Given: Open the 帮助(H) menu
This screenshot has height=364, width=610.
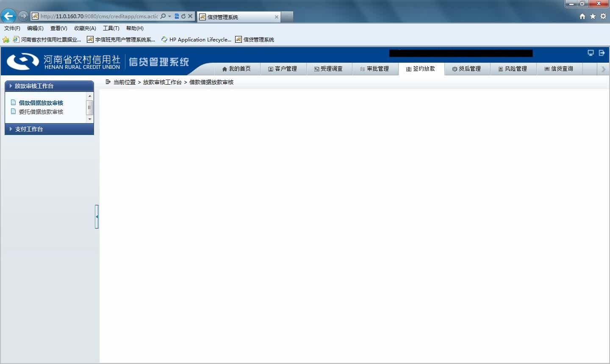Looking at the screenshot, I should 135,28.
